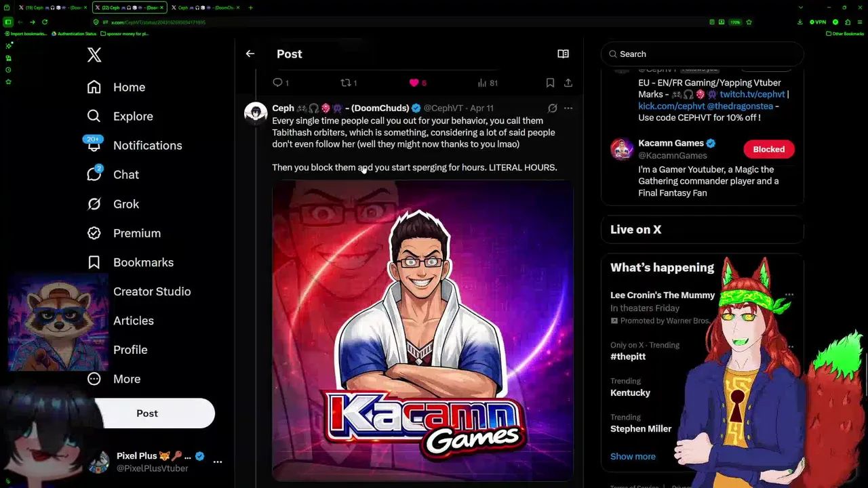Open kick.com/cephvt link

(x=671, y=106)
